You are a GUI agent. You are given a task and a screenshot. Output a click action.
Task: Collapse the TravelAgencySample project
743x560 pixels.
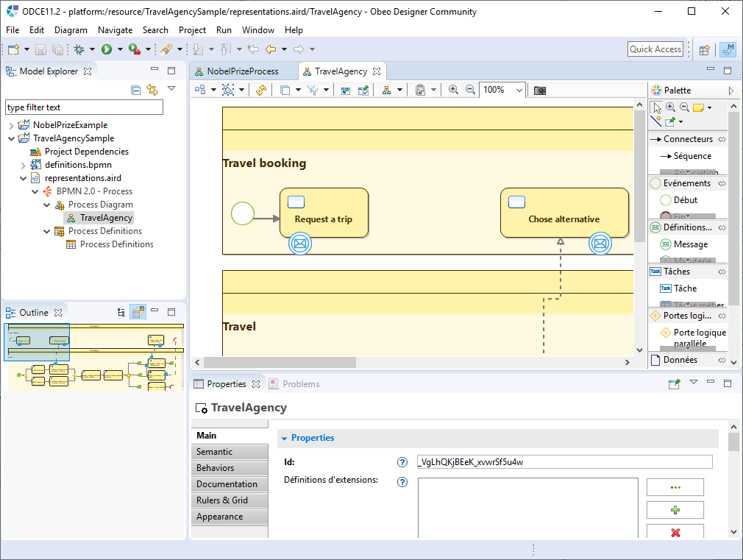[11, 138]
